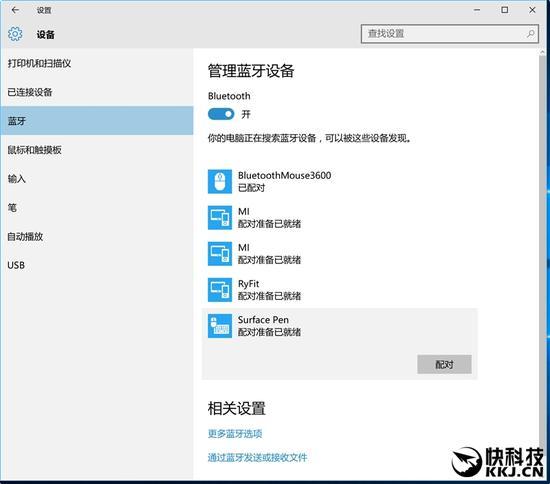The image size is (550, 484).
Task: Open 更多蓝牙选项 link
Action: point(235,434)
